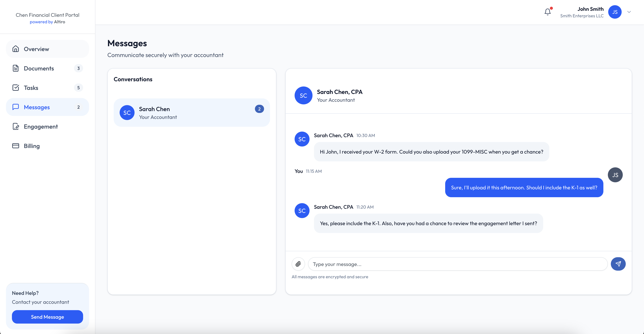The height and width of the screenshot is (334, 644).
Task: Expand the user account chevron
Action: tap(629, 12)
